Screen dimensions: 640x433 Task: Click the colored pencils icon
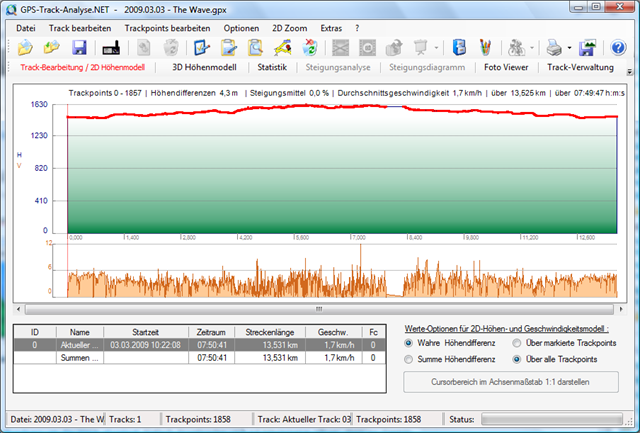click(x=485, y=47)
